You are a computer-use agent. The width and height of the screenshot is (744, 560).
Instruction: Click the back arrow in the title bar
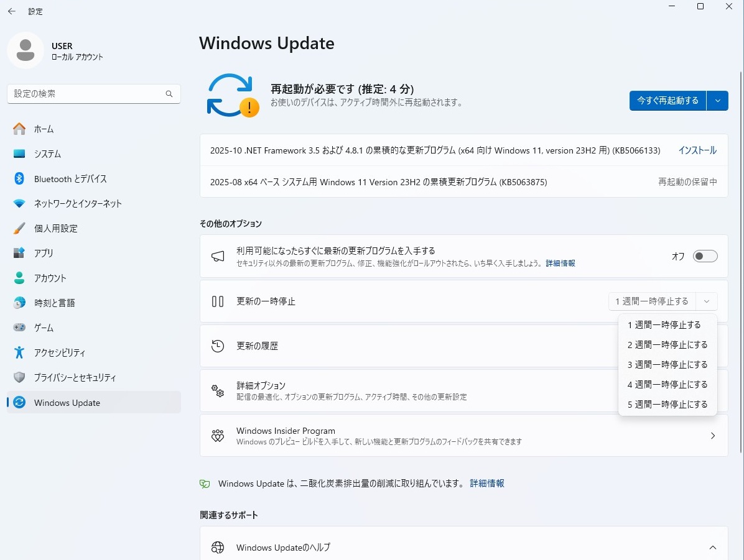tap(12, 11)
